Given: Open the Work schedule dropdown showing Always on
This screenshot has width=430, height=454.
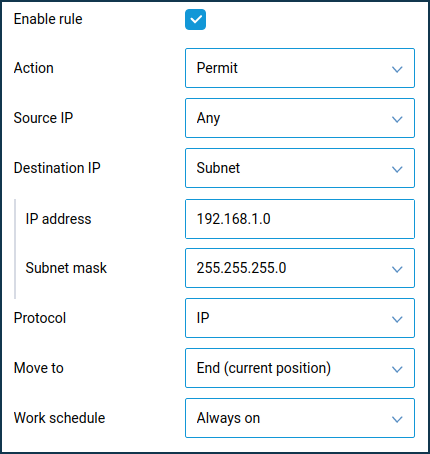Looking at the screenshot, I should pos(300,418).
